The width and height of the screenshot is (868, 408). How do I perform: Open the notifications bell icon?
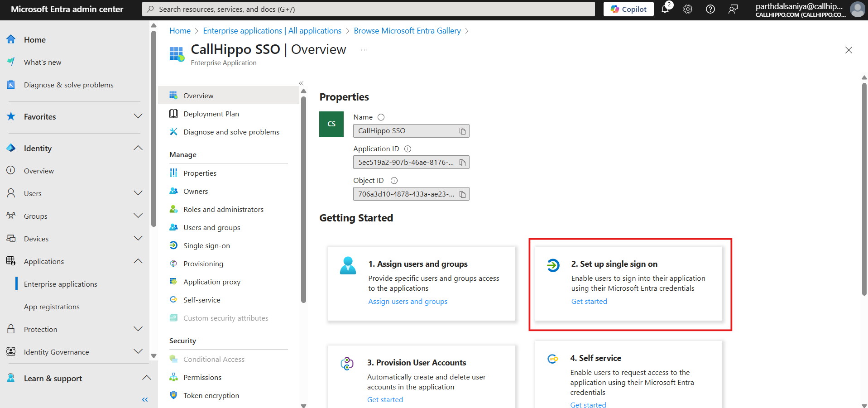coord(666,9)
